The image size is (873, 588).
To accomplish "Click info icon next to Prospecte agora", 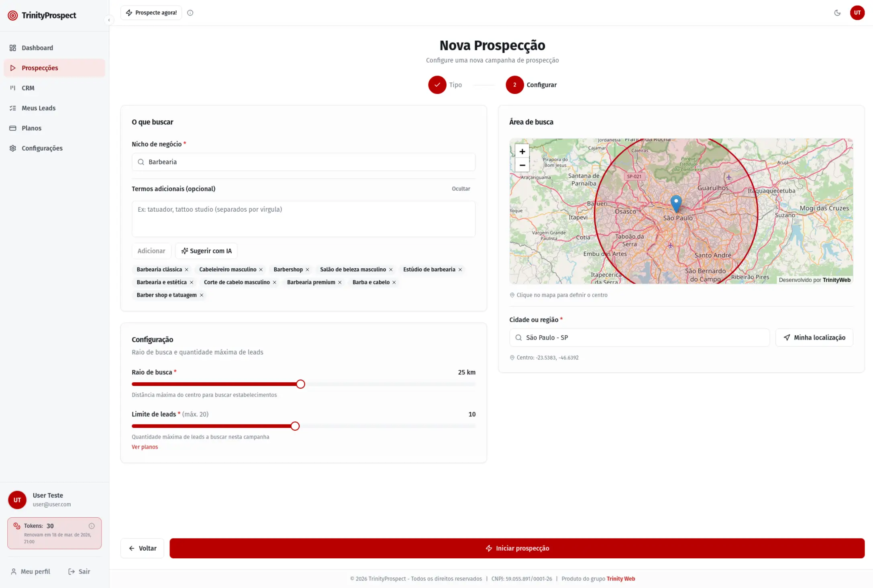I will pos(190,13).
